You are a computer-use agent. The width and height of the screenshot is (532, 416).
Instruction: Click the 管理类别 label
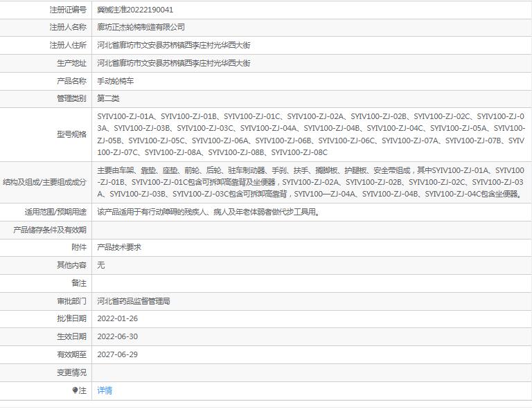71,99
